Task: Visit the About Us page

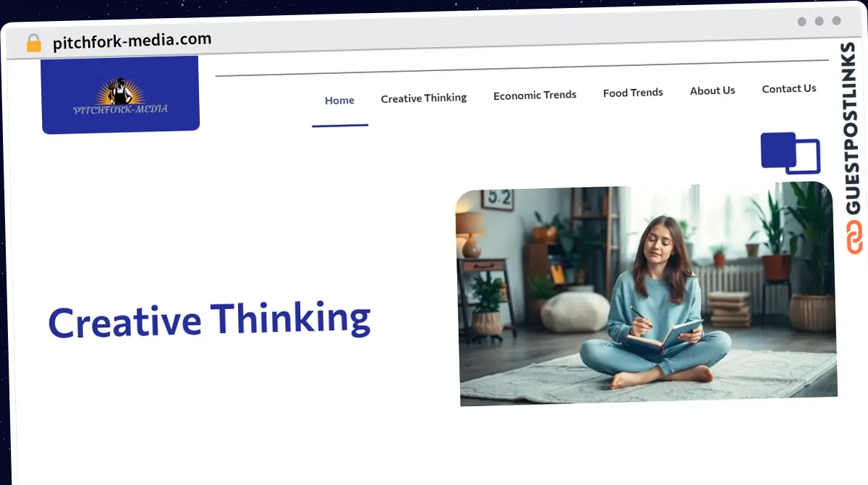Action: [712, 90]
